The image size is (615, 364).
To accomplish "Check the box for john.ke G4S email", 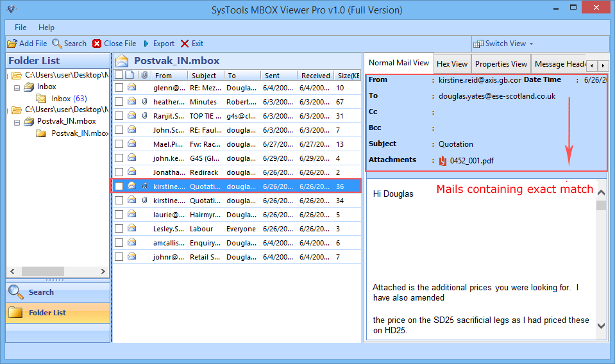I will point(119,158).
